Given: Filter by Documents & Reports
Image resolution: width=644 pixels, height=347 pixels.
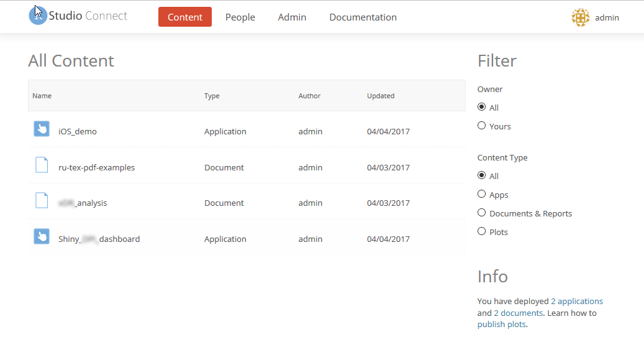Looking at the screenshot, I should 482,213.
